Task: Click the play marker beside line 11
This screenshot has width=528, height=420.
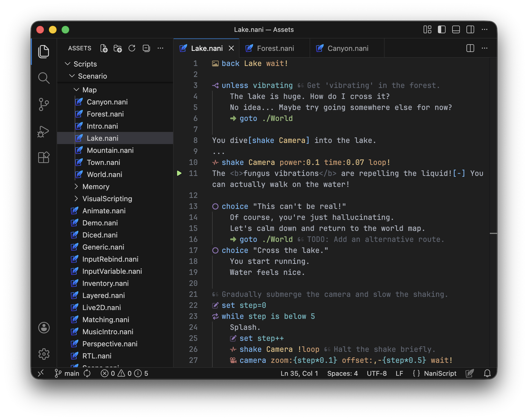Action: [x=179, y=173]
